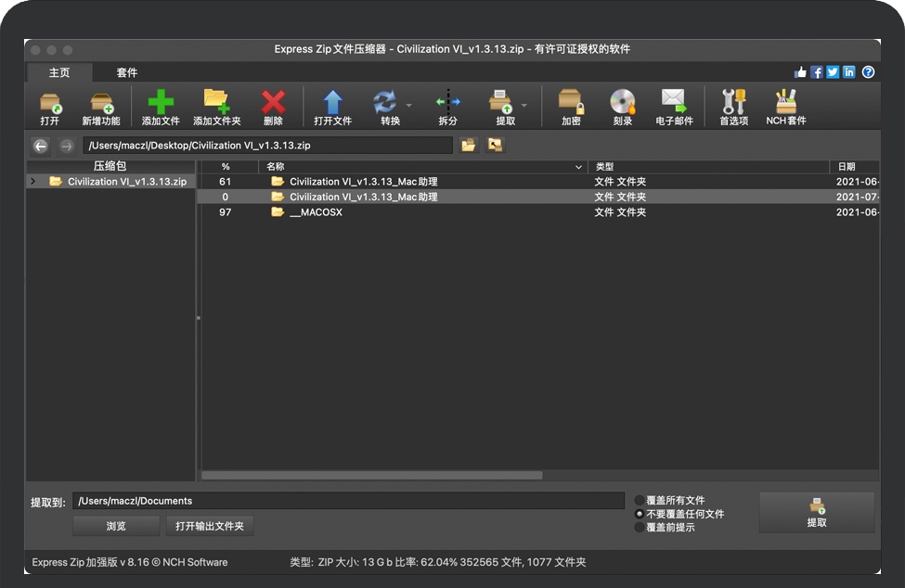Switch to the 主页 ribbon tab
905x588 pixels.
coord(58,71)
